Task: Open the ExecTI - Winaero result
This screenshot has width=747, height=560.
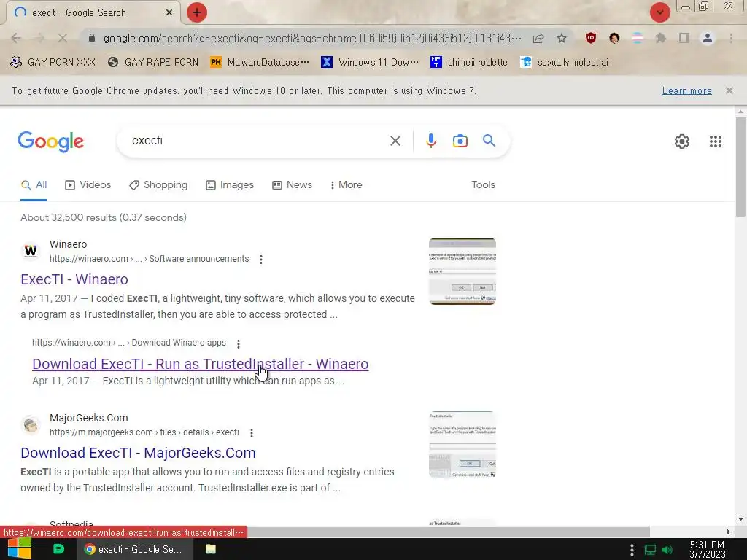Action: pyautogui.click(x=74, y=279)
